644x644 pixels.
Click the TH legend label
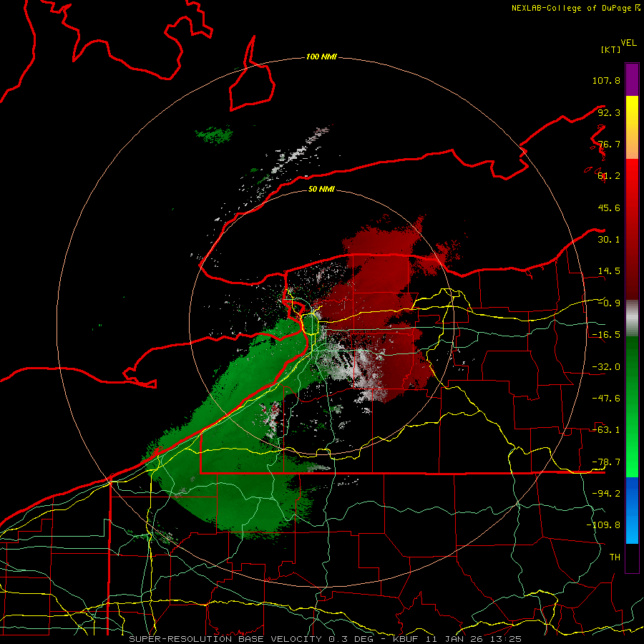[x=615, y=557]
